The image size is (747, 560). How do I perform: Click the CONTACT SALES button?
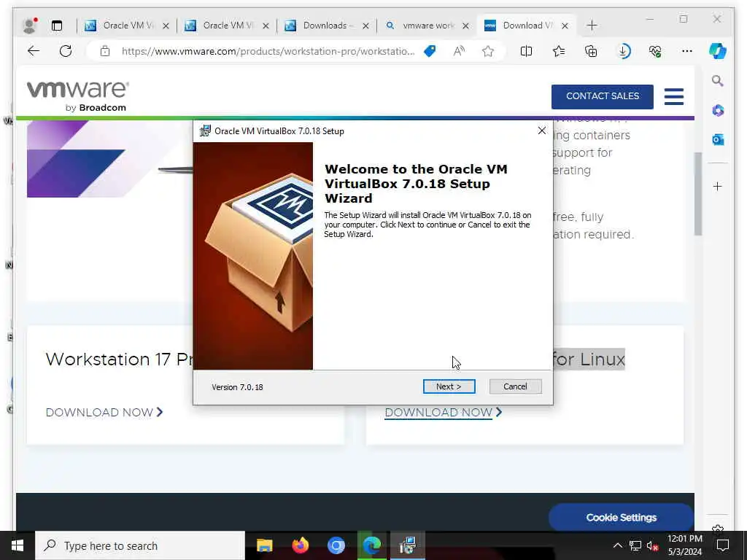pyautogui.click(x=602, y=96)
